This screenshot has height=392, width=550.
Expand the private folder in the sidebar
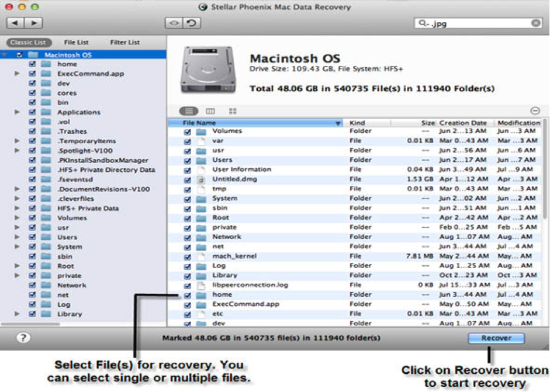pos(17,276)
